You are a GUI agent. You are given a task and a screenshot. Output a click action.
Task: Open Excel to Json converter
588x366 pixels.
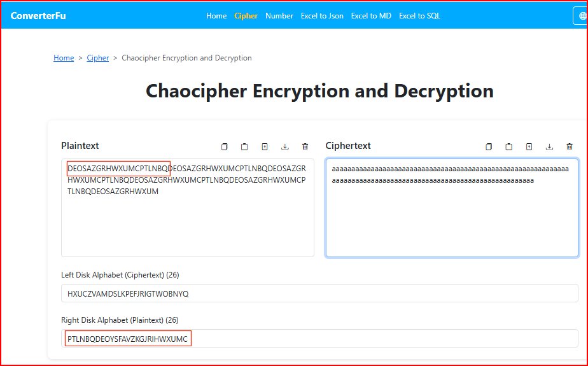[x=322, y=16]
